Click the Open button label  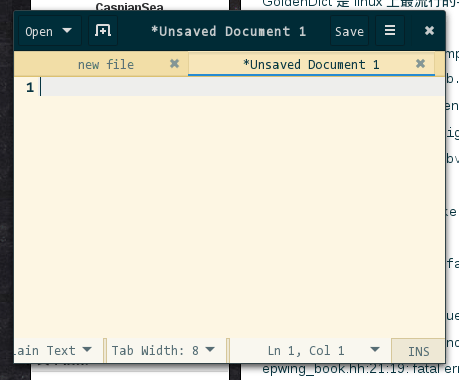pyautogui.click(x=39, y=32)
